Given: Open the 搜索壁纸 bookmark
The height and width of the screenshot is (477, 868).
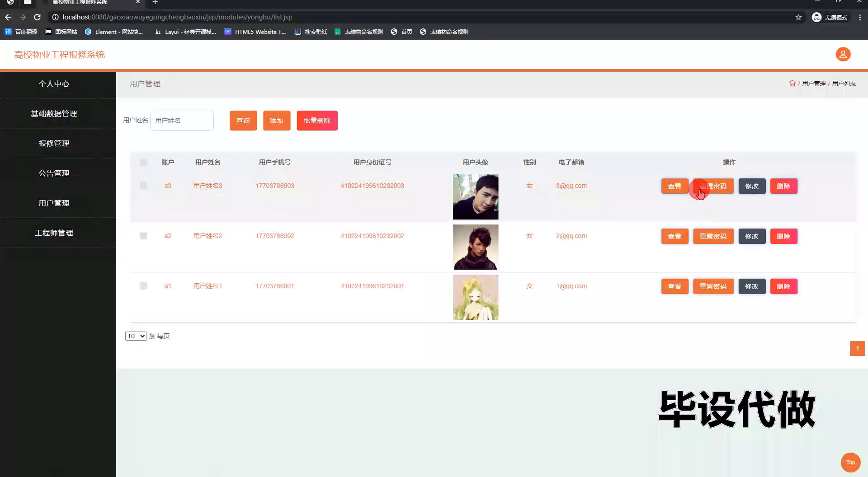Looking at the screenshot, I should [311, 32].
